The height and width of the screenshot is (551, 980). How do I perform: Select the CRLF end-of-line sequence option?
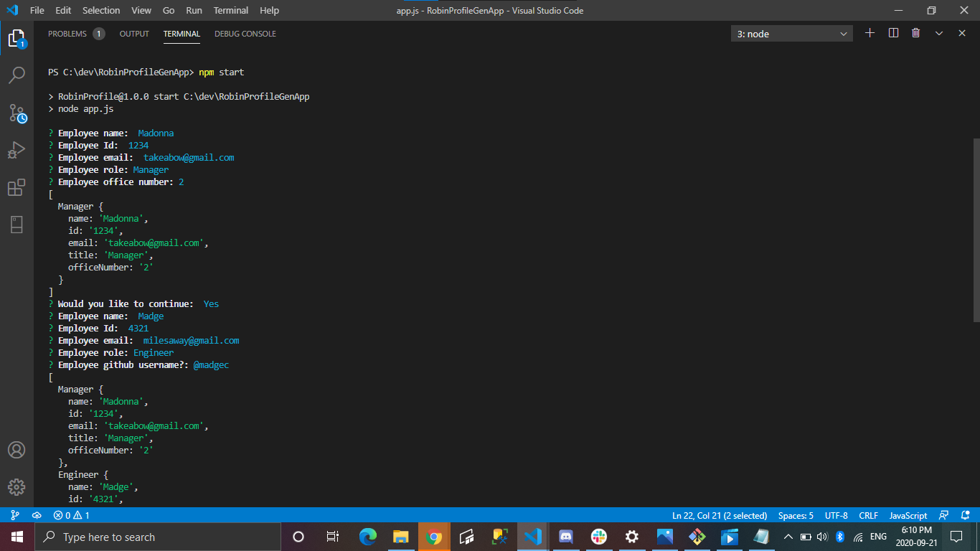(x=868, y=515)
